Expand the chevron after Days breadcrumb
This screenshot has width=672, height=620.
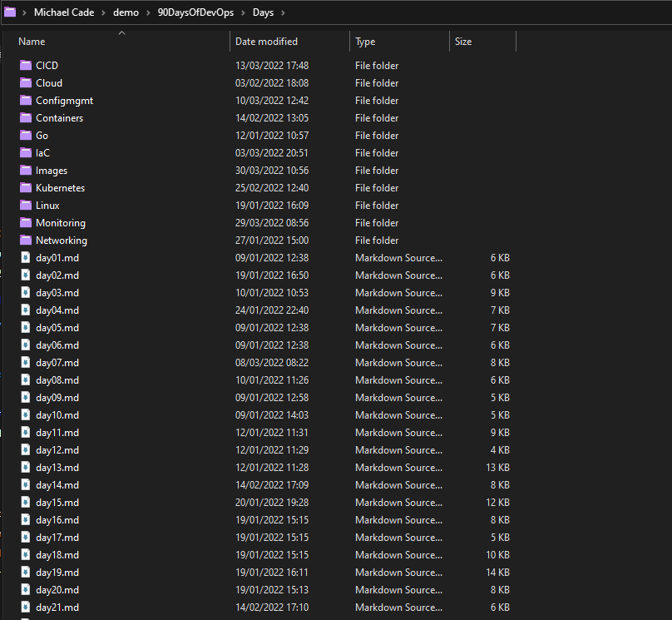point(283,12)
